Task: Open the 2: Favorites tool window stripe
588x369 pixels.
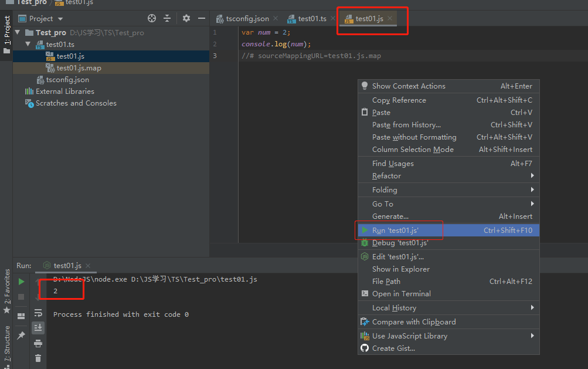Action: (x=6, y=292)
